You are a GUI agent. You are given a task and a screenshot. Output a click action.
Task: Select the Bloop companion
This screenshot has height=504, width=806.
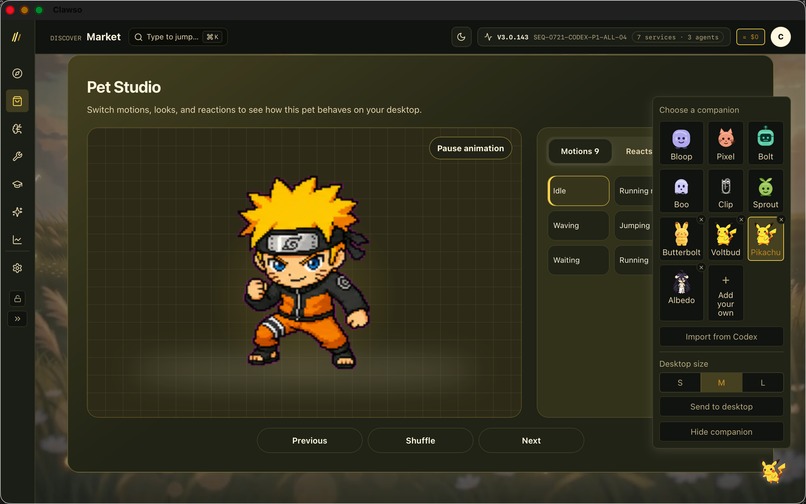(681, 143)
